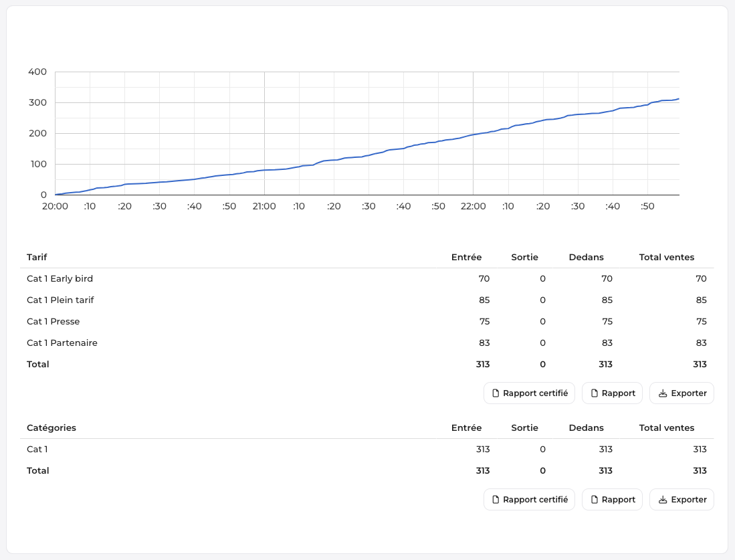Click the document icon on the Catégories table's Rapport certifié button
The image size is (735, 560).
[x=496, y=500]
